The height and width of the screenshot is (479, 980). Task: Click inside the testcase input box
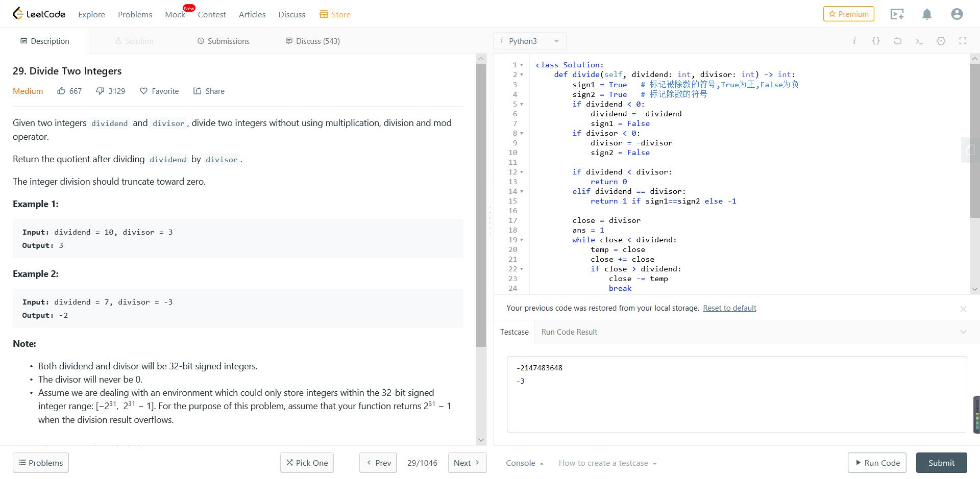737,394
